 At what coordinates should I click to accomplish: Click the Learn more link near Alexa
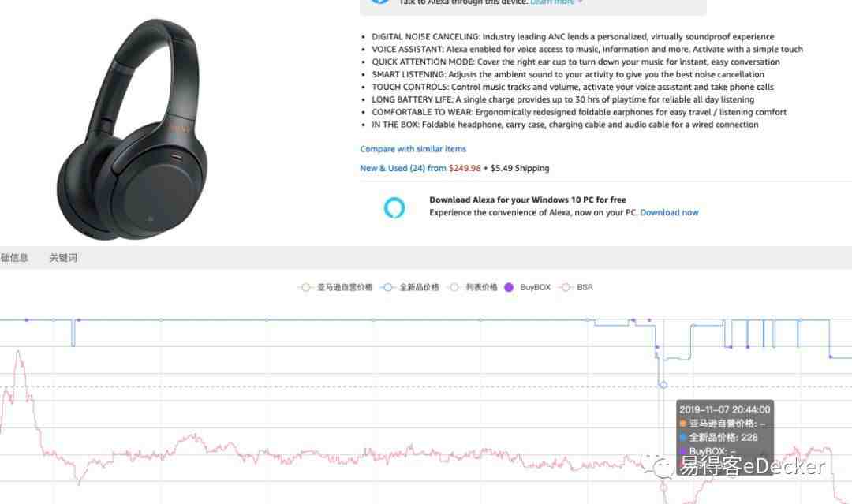[553, 2]
